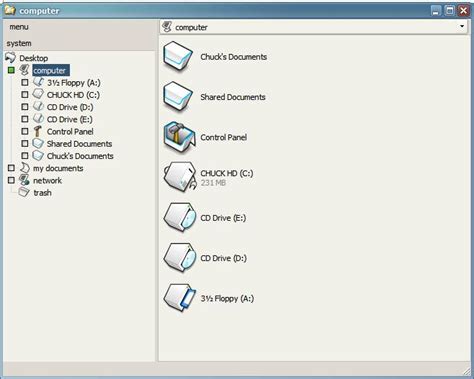Click CHUCK HD (C:) text in main pane
Viewport: 474px width, 379px height.
click(x=227, y=173)
